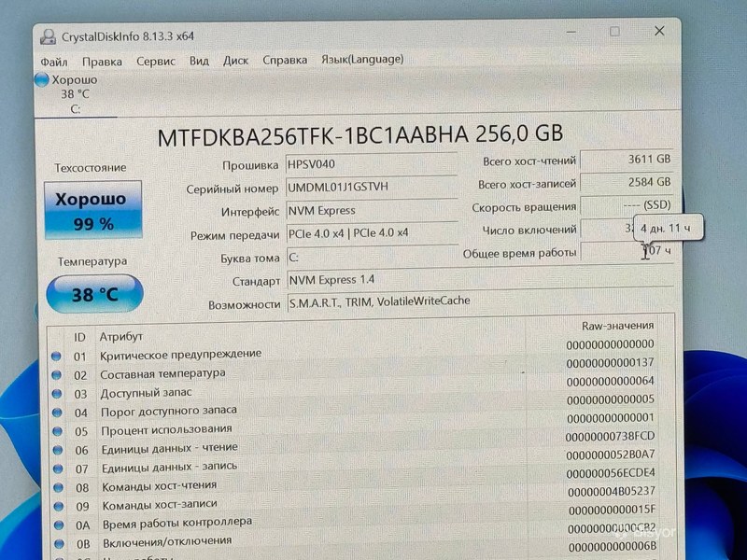Screen dimensions: 747x560
Task: Click raw value 0000000738FCD
Action: click(611, 436)
